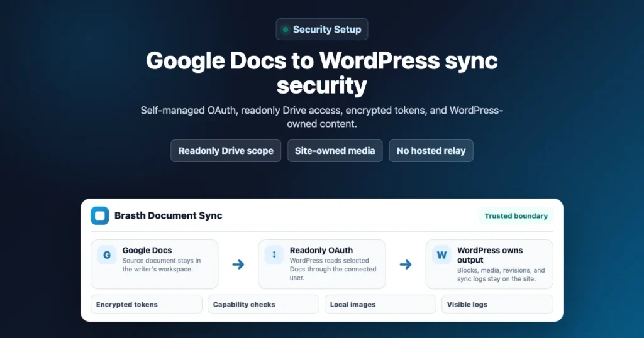644x338 pixels.
Task: Click the Readonly OAuth card title
Action: pyautogui.click(x=321, y=250)
